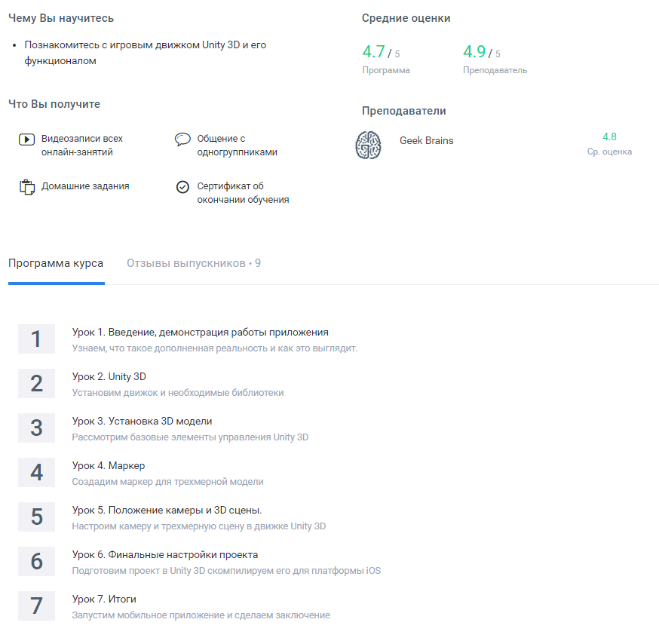Open Урок 5 Положение камеры и 3D сцены
This screenshot has height=644, width=659.
click(167, 510)
